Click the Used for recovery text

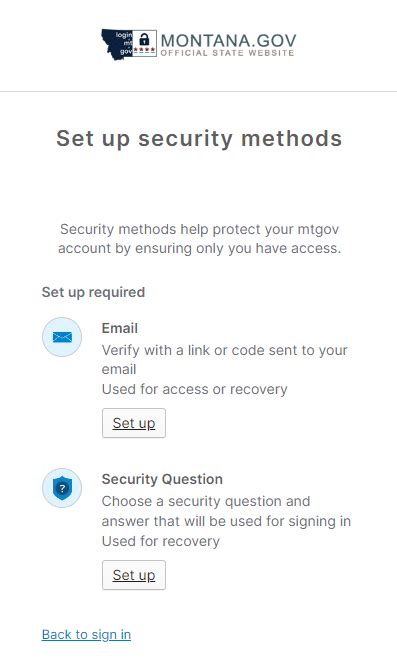161,541
